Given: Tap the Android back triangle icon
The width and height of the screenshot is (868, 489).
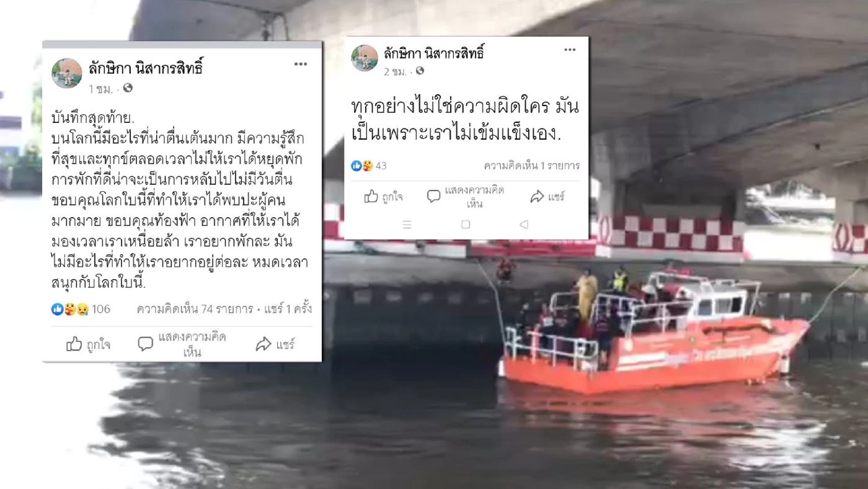Looking at the screenshot, I should 524,225.
